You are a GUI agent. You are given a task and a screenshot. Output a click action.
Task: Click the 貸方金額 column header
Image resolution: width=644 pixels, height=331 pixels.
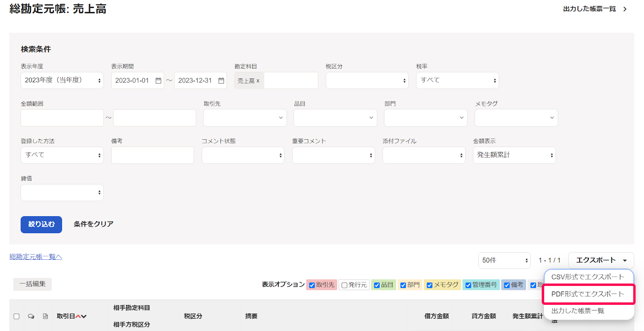tap(484, 317)
